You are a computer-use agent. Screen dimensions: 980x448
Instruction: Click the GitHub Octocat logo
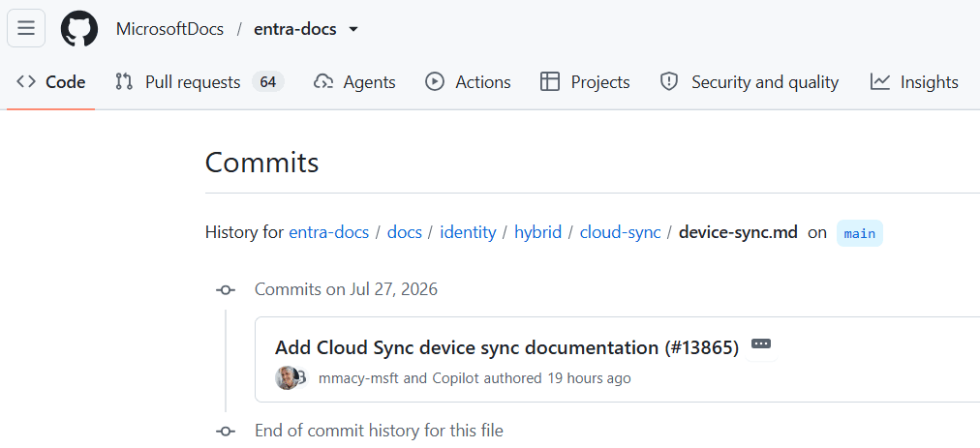click(79, 29)
